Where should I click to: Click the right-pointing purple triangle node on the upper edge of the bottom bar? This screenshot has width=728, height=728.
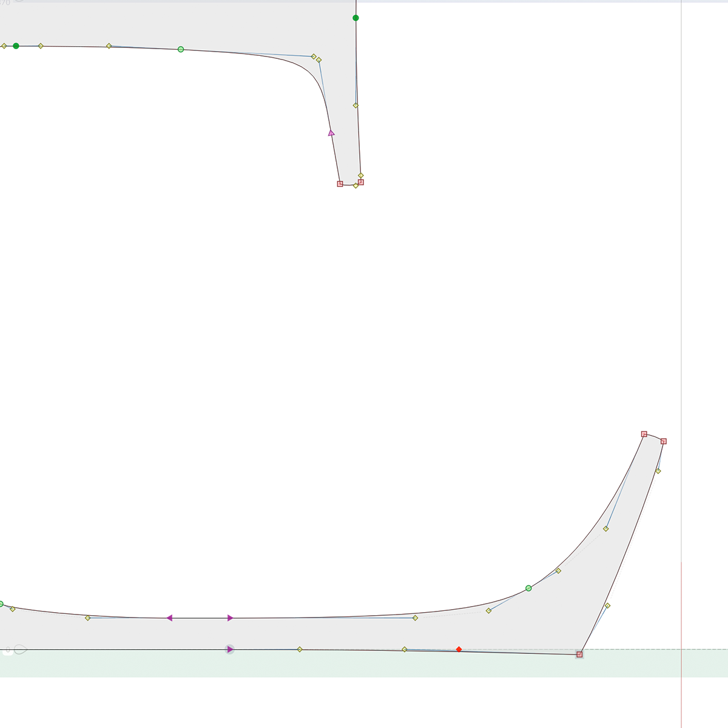pos(231,618)
